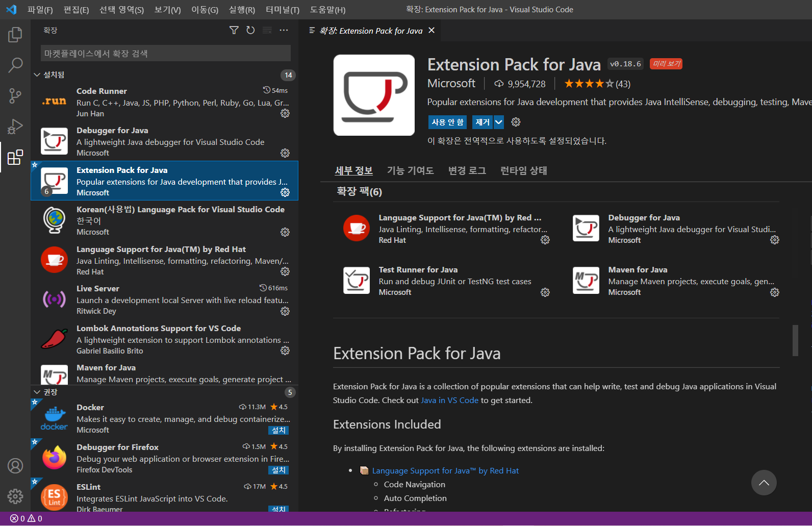Screen dimensions: 812x526
Task: Click the Extension Pack for Java large logo
Action: [x=374, y=95]
